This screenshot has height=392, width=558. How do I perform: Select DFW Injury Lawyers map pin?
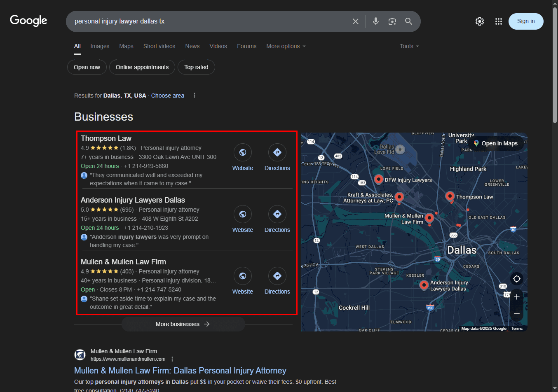click(x=378, y=179)
